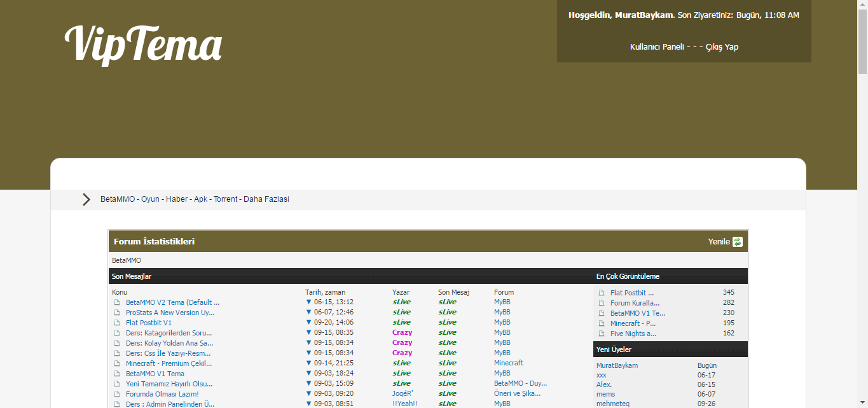Open BetaMMO V2 Tema (Default thread
Screen dimensions: 868x408
[173, 302]
